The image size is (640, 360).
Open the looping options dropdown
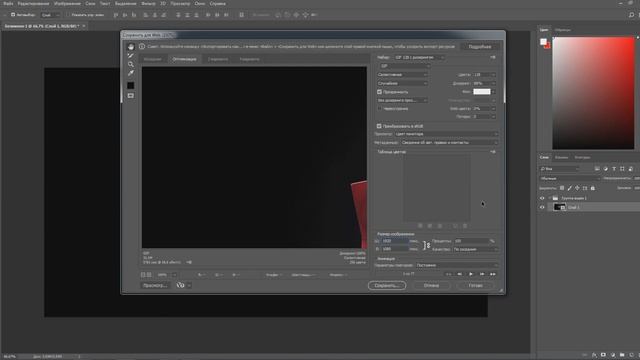[x=457, y=265]
